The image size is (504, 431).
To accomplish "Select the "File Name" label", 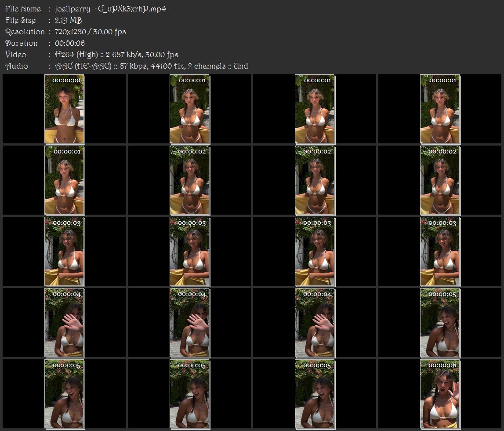I will 23,9.
